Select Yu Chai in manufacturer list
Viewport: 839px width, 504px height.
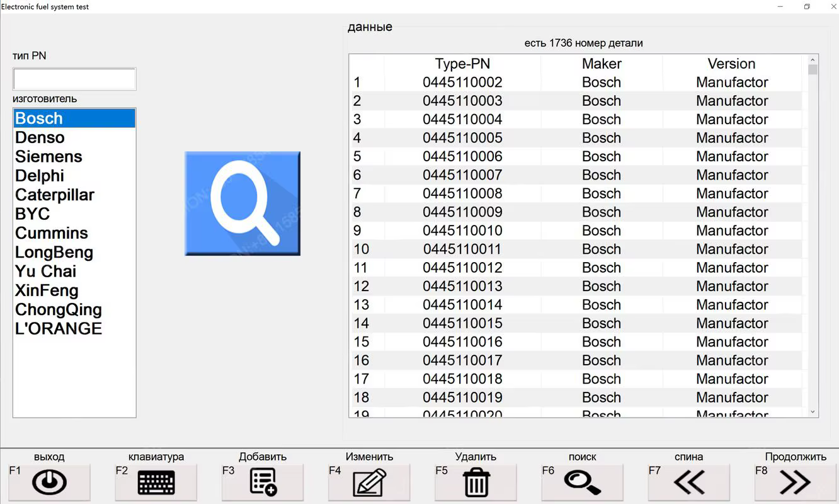(x=74, y=271)
